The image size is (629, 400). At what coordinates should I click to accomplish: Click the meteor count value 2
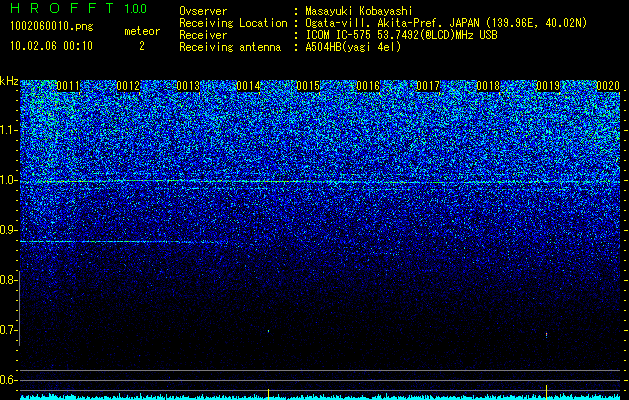pyautogui.click(x=142, y=46)
